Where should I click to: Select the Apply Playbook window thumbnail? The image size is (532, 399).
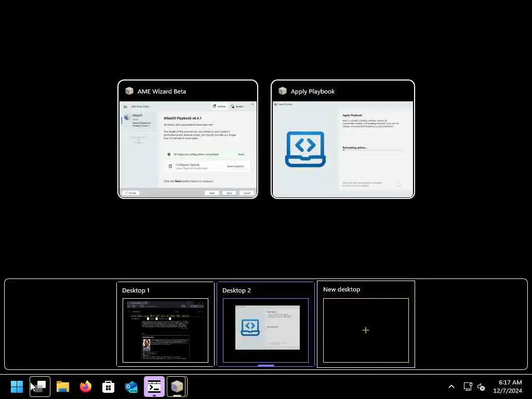(343, 139)
